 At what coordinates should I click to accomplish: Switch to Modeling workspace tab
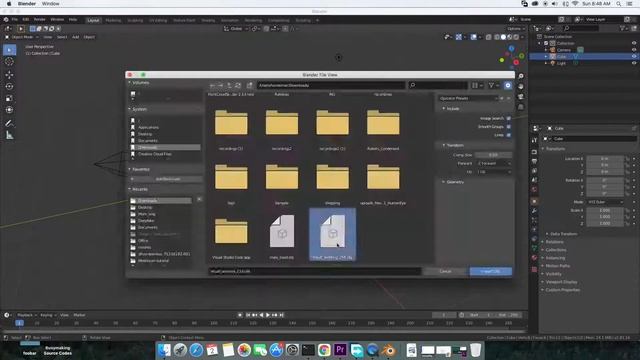click(113, 20)
